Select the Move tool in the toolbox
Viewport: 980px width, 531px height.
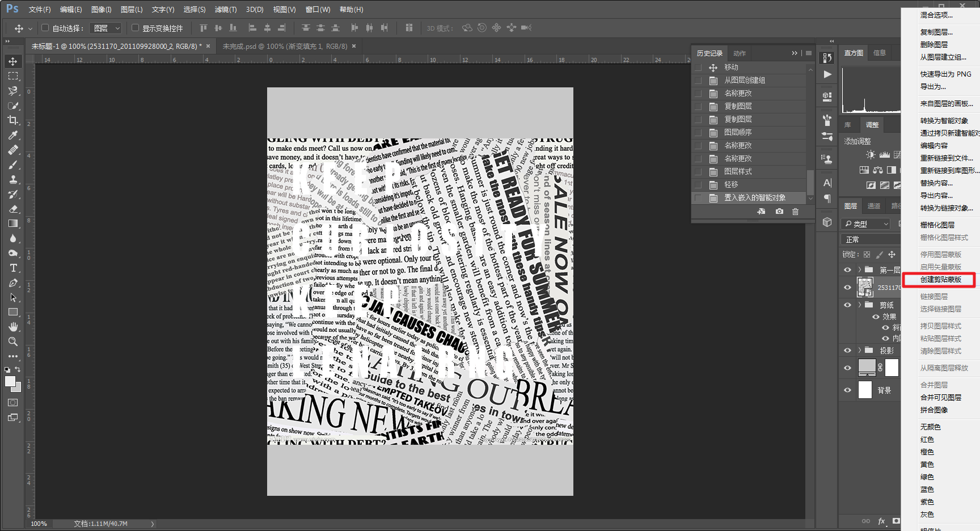12,61
